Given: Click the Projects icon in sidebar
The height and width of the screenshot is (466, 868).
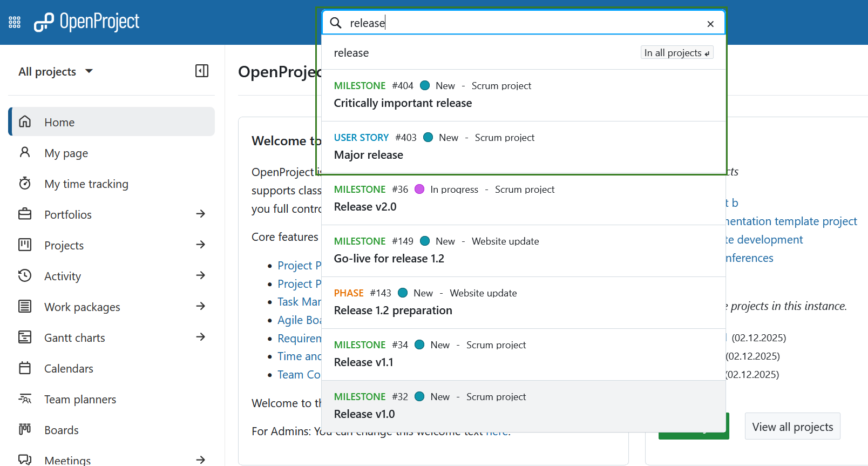Looking at the screenshot, I should (x=25, y=245).
